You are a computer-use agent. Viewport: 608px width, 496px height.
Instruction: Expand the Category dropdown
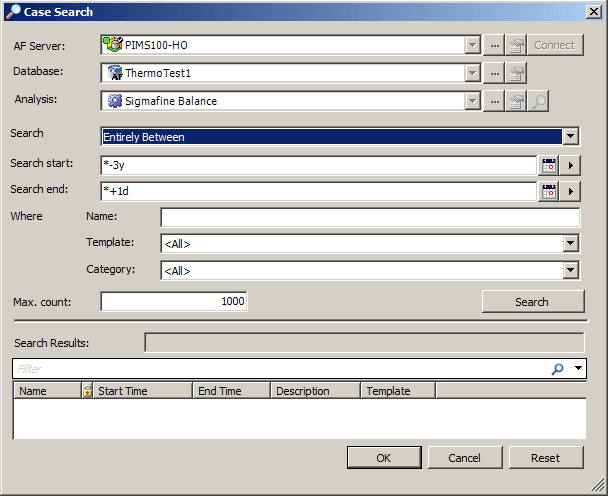[570, 270]
